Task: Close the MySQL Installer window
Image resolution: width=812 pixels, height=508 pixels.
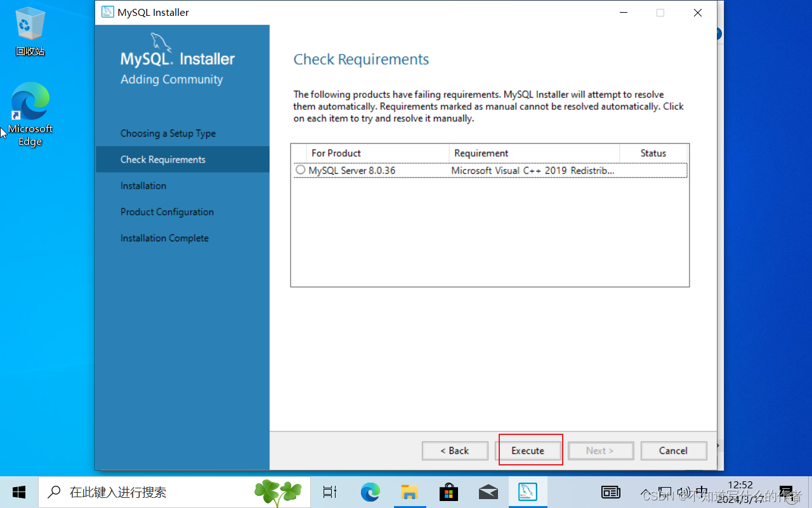Action: (x=698, y=13)
